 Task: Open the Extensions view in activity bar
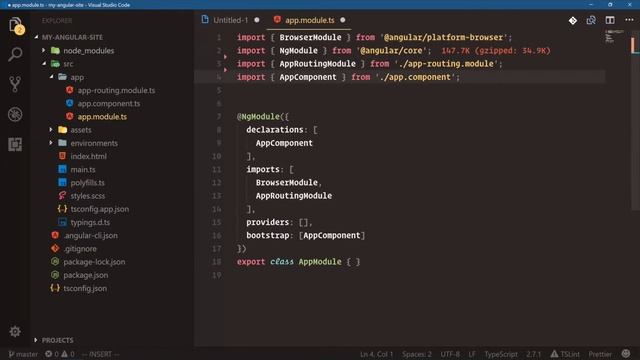click(15, 144)
